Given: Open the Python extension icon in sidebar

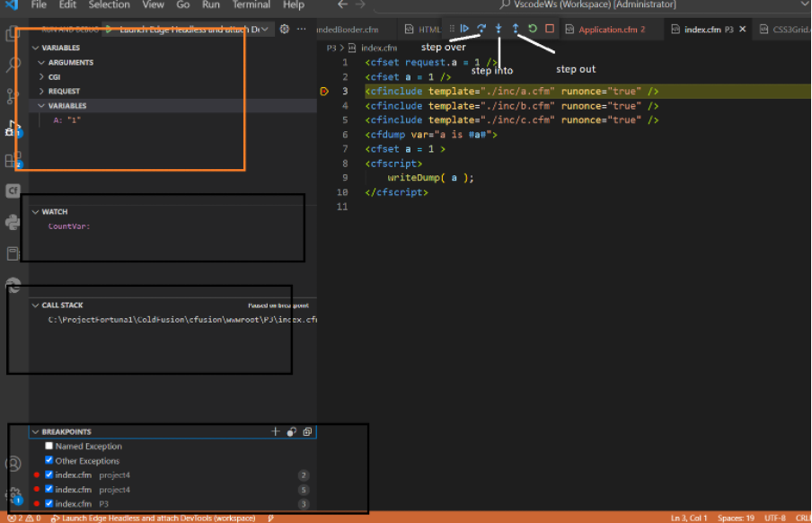Looking at the screenshot, I should click(x=12, y=222).
